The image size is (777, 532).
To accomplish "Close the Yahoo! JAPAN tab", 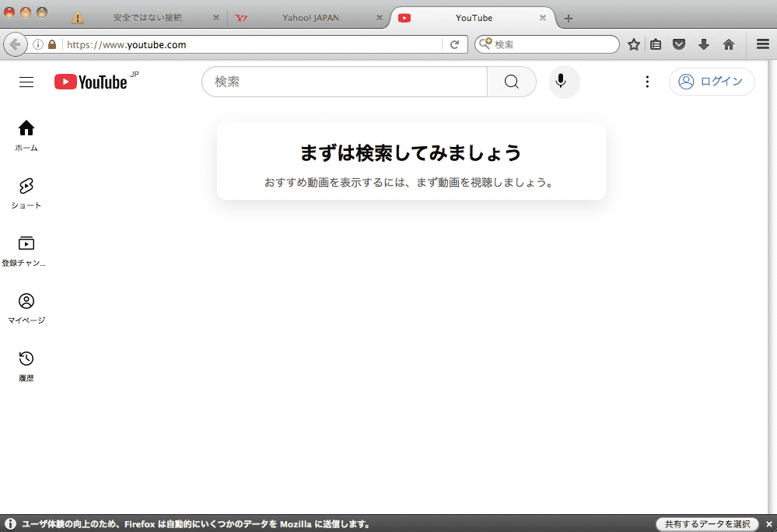I will 379,18.
